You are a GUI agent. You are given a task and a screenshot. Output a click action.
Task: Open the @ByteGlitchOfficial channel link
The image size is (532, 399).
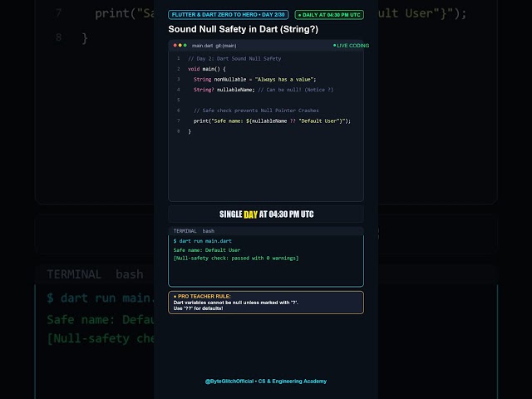tap(229, 382)
